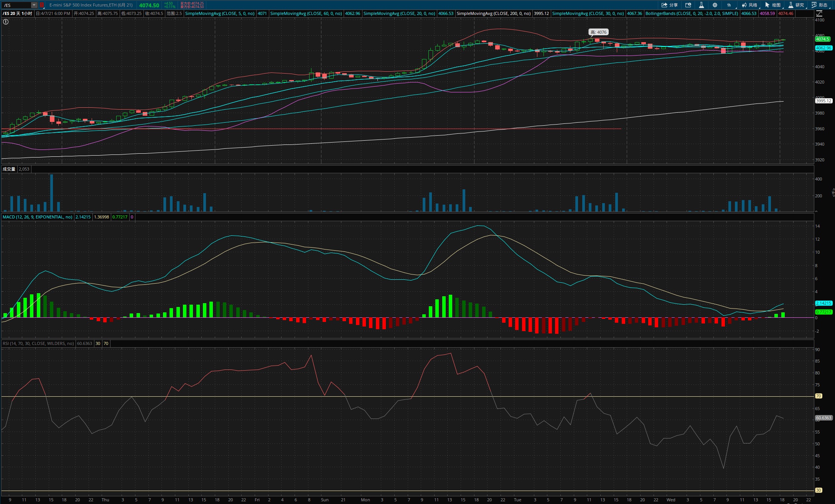Click the volume value 2,053
This screenshot has width=835, height=504.
pyautogui.click(x=24, y=169)
